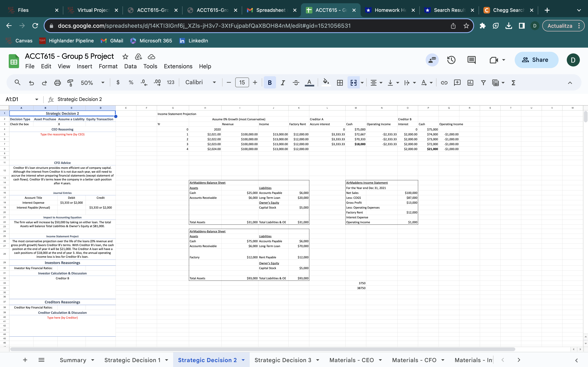This screenshot has width=588, height=367.
Task: Open the text color picker
Action: click(309, 83)
